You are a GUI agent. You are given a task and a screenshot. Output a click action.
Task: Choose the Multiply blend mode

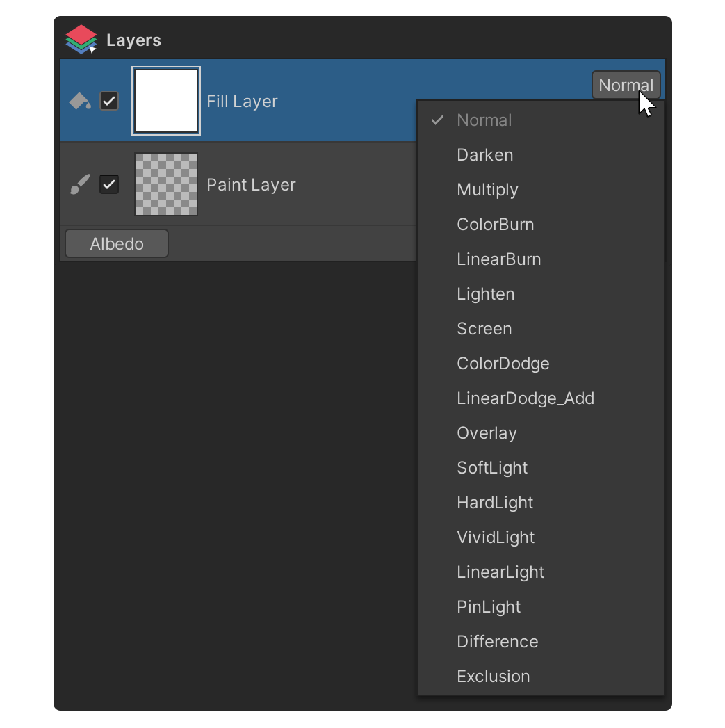click(x=541, y=190)
